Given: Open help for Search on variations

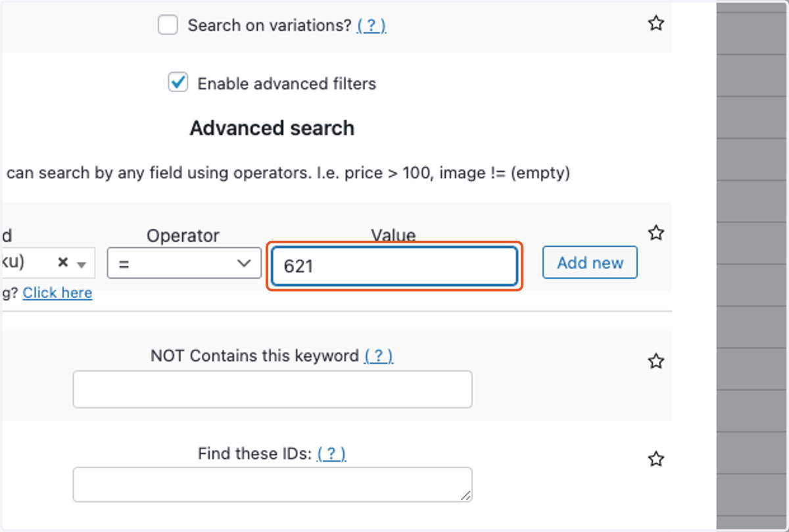Looking at the screenshot, I should click(371, 26).
